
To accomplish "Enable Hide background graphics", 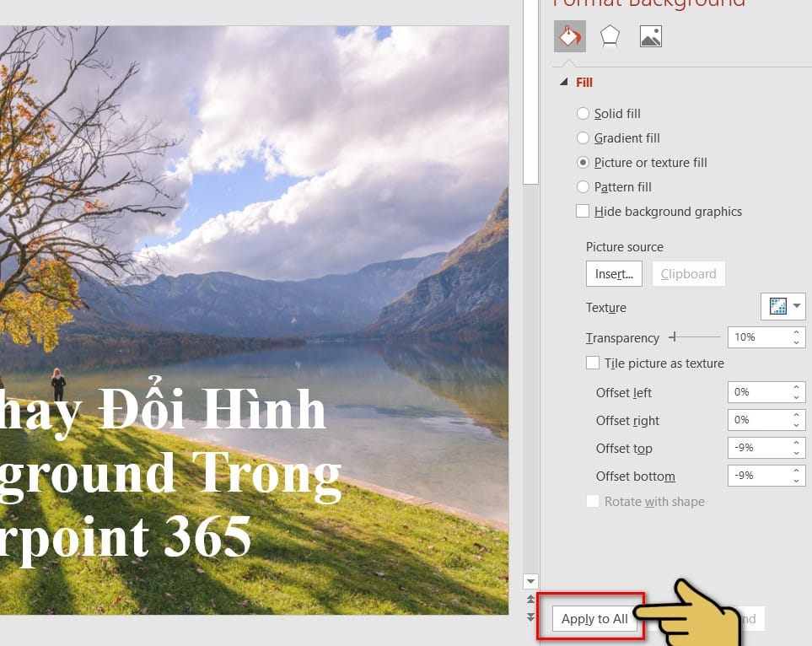I will pyautogui.click(x=583, y=211).
